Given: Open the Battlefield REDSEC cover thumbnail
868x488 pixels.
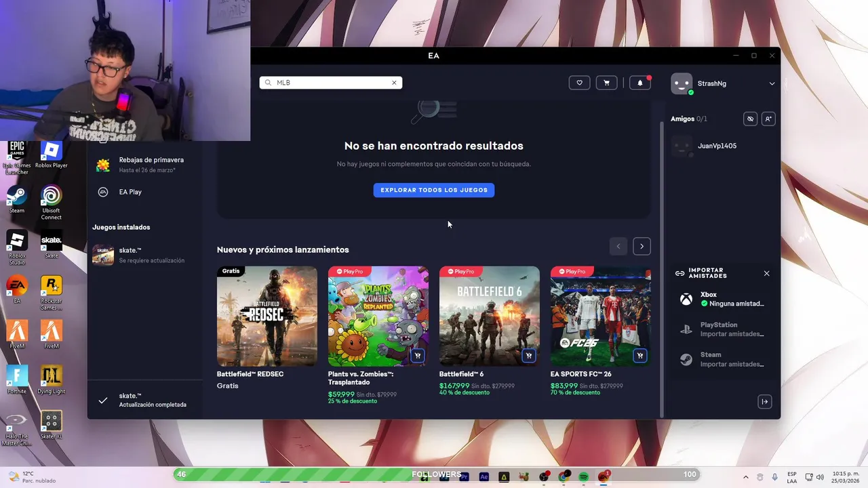Looking at the screenshot, I should (x=267, y=316).
